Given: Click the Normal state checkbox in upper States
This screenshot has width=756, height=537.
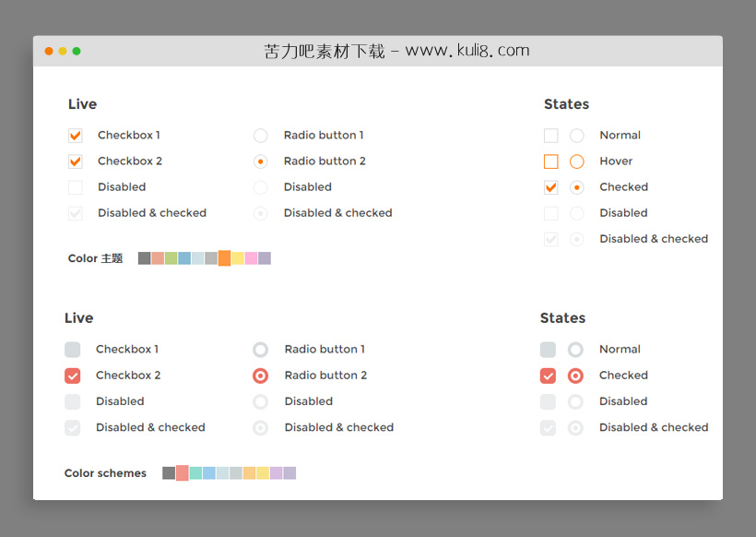Looking at the screenshot, I should (x=551, y=136).
